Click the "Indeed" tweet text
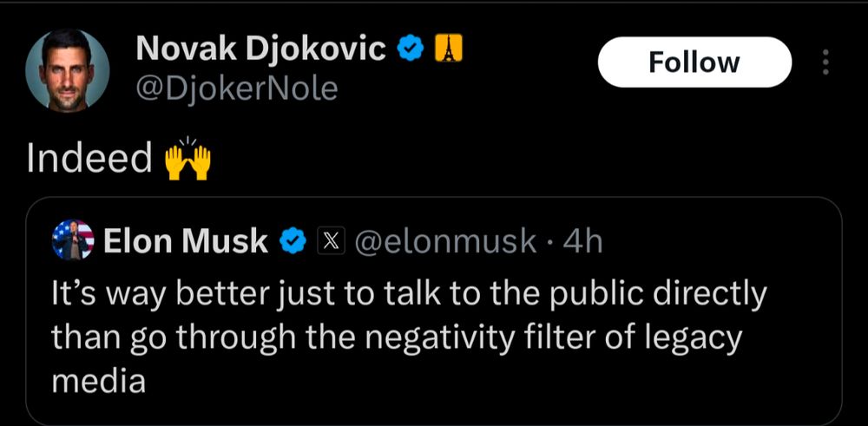The image size is (868, 426). (x=89, y=159)
